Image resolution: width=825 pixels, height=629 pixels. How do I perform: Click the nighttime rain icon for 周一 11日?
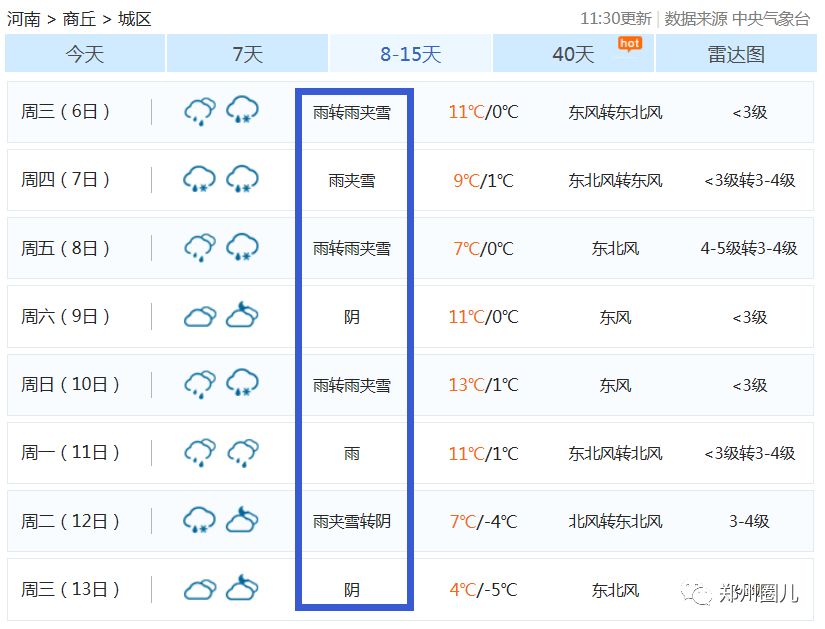(x=242, y=453)
